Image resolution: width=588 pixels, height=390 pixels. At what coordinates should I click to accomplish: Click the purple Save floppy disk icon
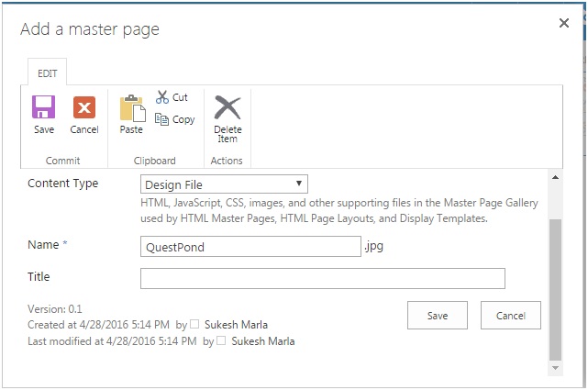(x=43, y=106)
